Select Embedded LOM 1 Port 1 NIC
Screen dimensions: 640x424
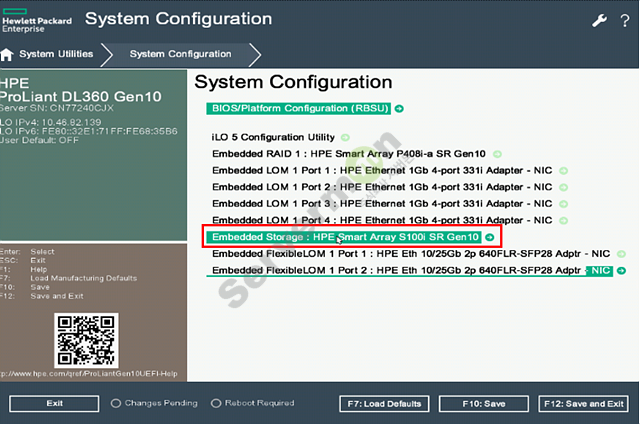pyautogui.click(x=382, y=171)
